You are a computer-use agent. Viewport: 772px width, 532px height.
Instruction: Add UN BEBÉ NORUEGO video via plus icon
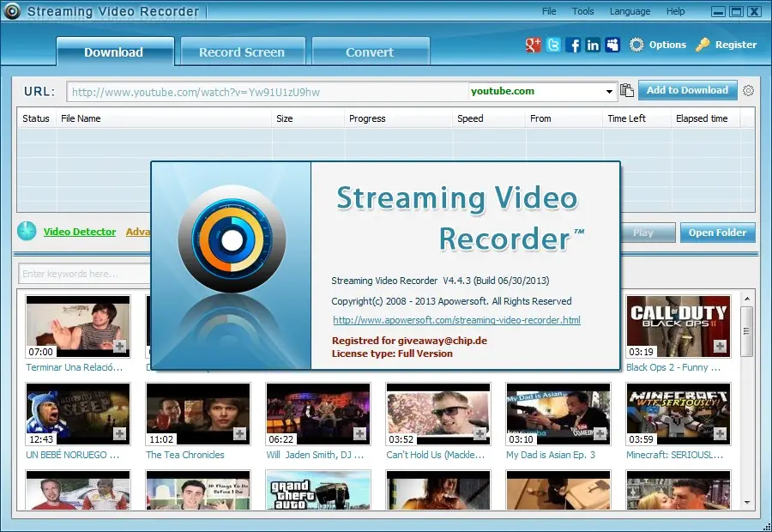(x=119, y=433)
